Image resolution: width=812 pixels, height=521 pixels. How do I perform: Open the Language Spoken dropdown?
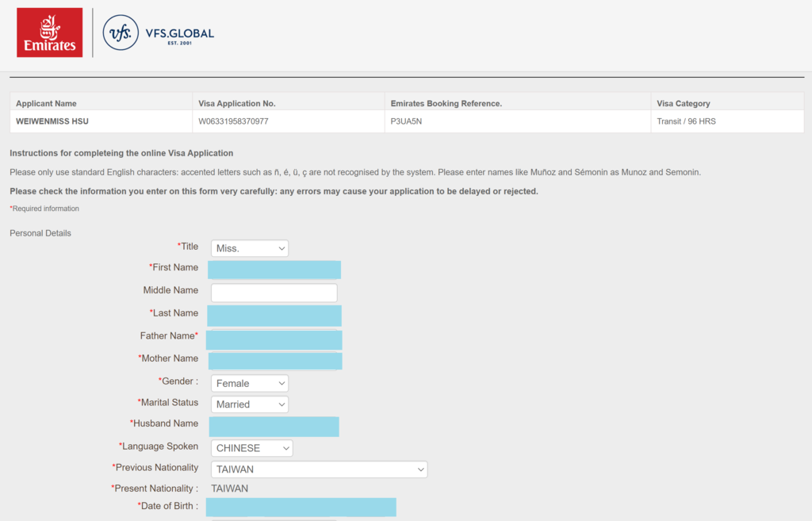tap(251, 448)
